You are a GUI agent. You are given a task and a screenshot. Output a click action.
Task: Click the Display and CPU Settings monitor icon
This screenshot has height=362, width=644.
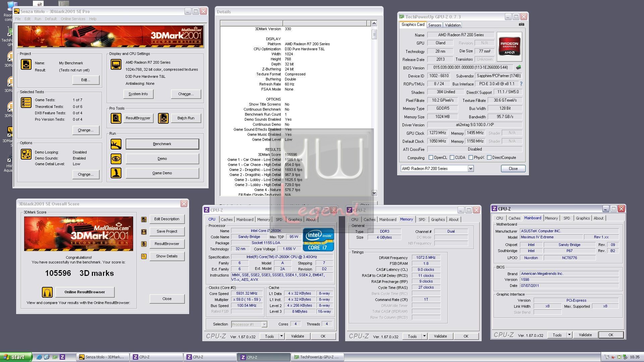tap(116, 64)
